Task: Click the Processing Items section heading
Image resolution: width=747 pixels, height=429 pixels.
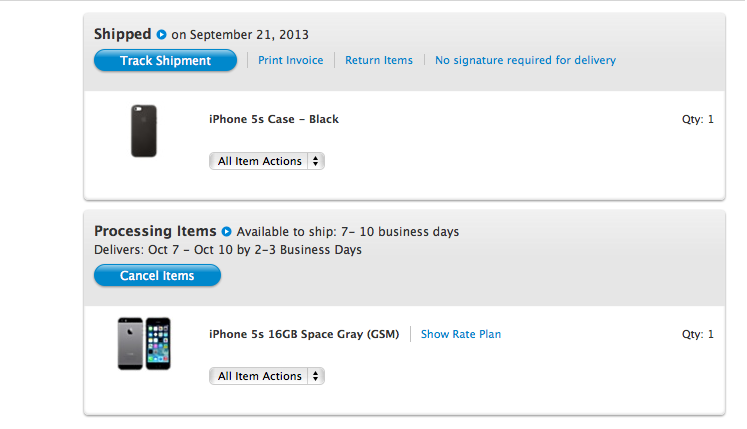Action: coord(155,231)
